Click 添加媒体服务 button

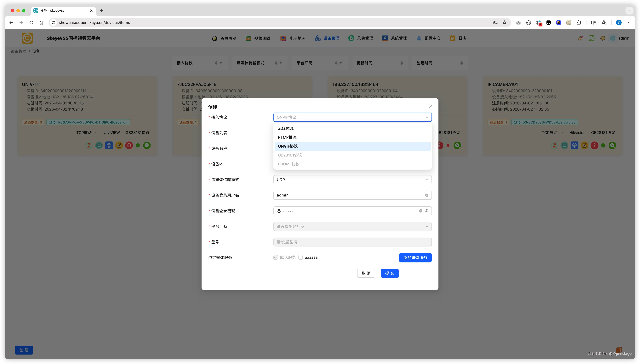point(415,258)
